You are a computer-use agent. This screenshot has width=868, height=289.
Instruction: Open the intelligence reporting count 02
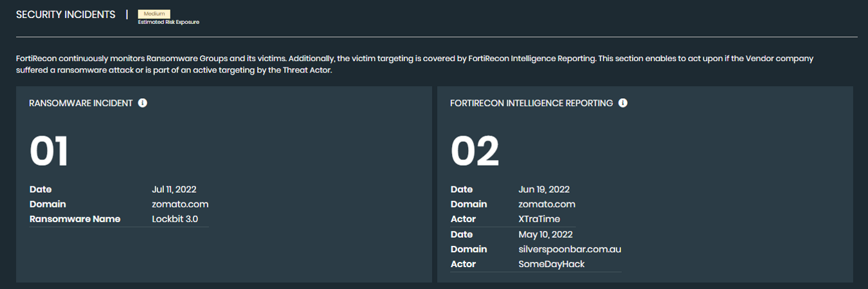[x=475, y=152]
